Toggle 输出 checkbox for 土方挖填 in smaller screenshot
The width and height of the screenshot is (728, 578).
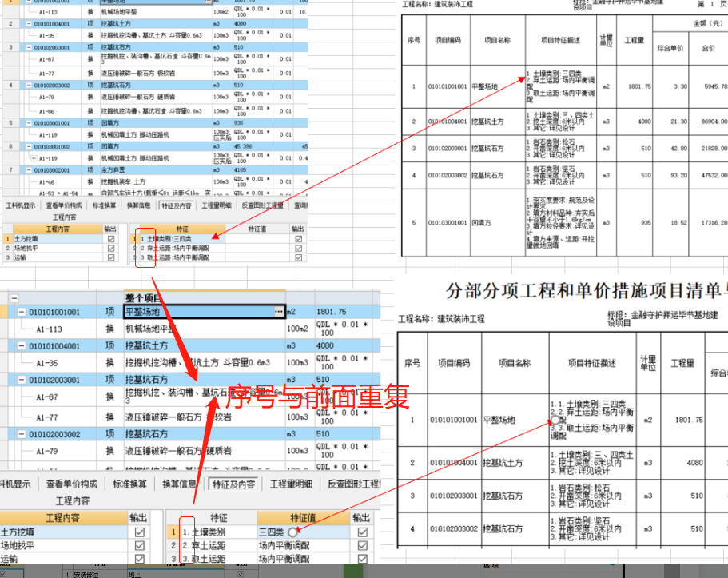pyautogui.click(x=111, y=239)
